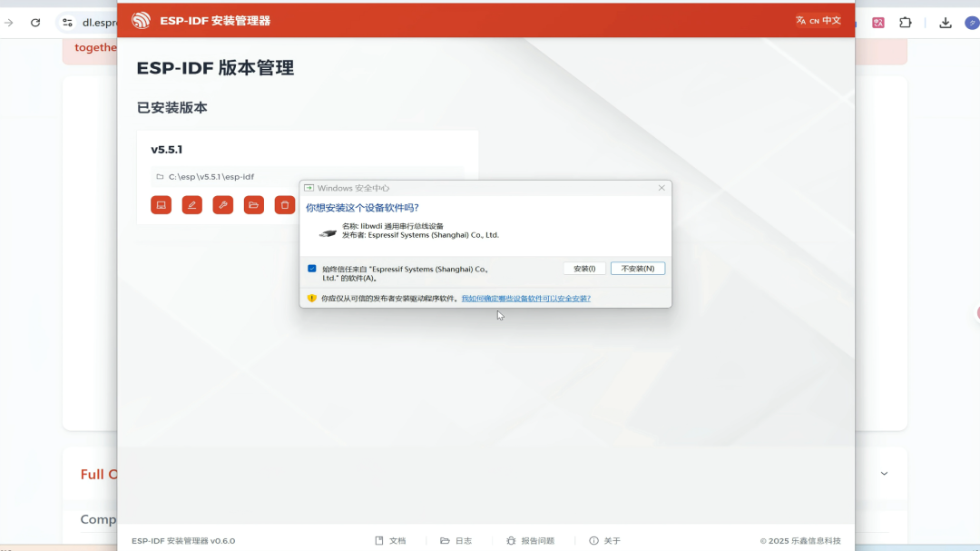Click 关于 about in footer
980x551 pixels.
[604, 540]
